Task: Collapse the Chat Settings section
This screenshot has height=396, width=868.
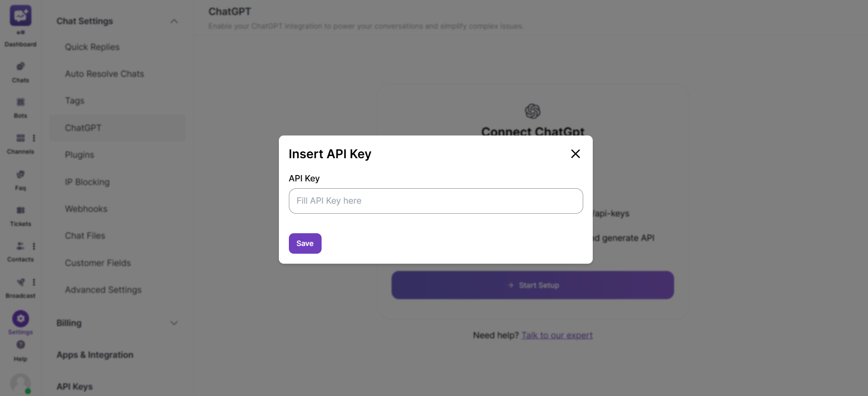Action: pyautogui.click(x=174, y=21)
